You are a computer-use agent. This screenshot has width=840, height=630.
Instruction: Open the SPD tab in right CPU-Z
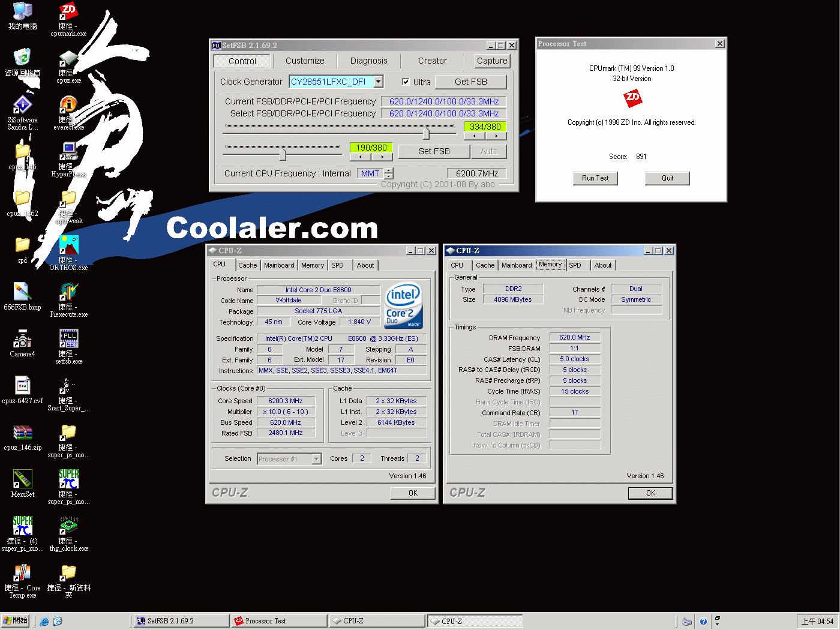[x=575, y=265]
